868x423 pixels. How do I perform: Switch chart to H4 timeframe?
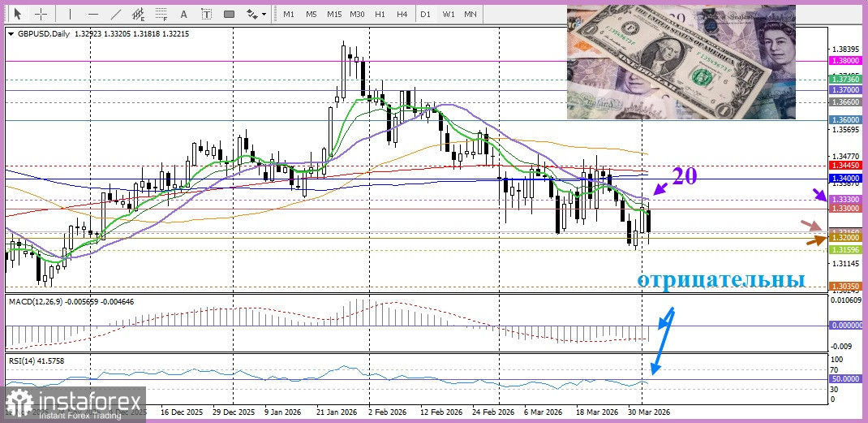[x=402, y=14]
